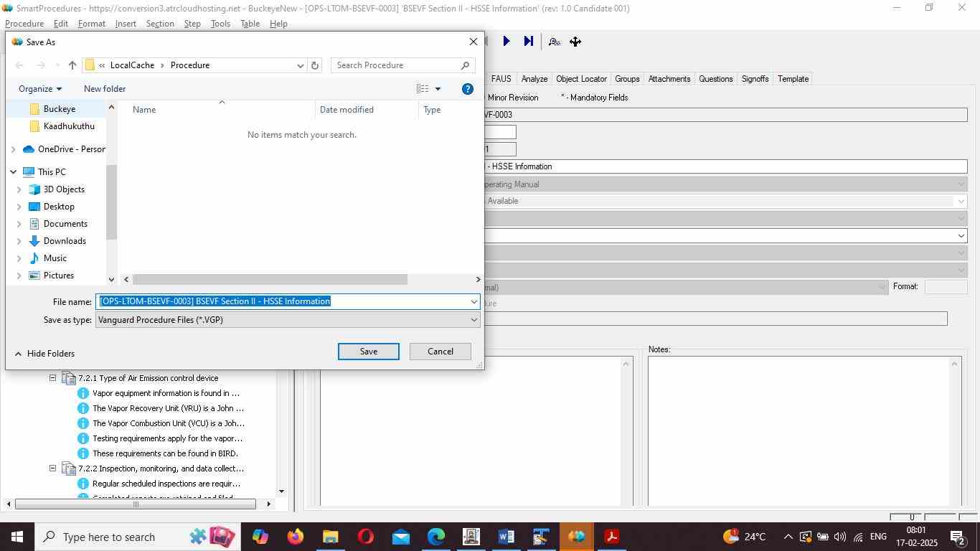Go up one folder level
Image resolution: width=980 pixels, height=551 pixels.
(72, 65)
